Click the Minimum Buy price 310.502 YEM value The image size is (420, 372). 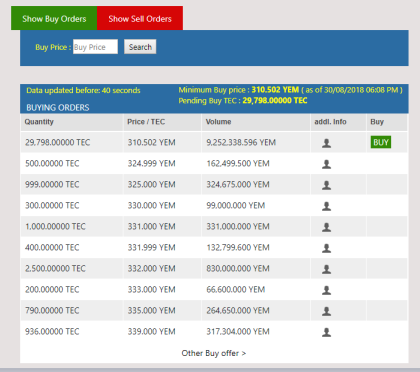click(275, 90)
